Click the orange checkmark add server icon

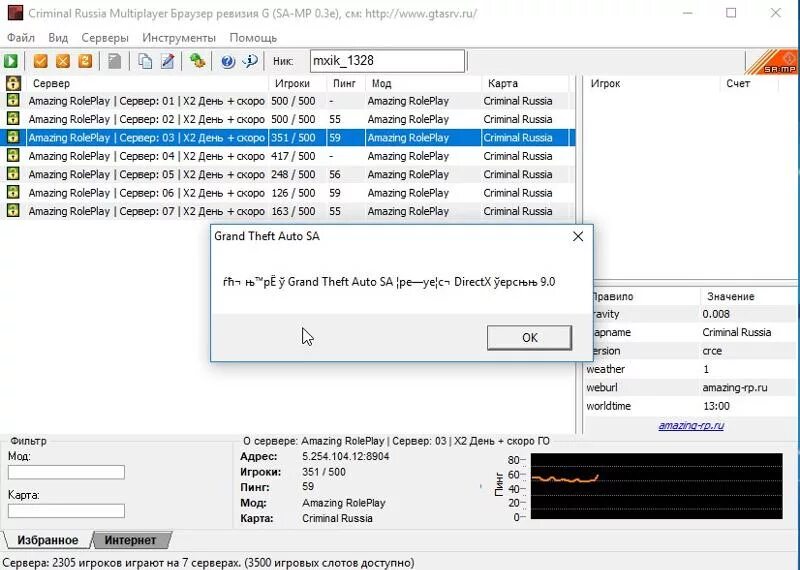(40, 61)
